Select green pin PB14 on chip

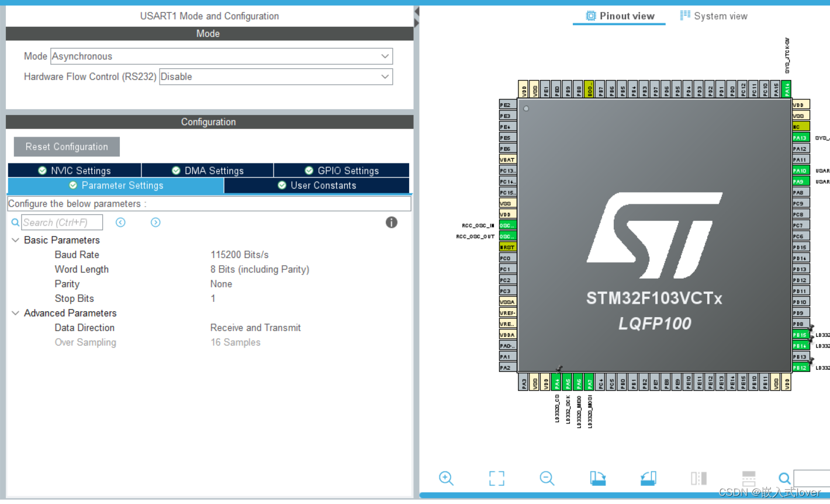click(801, 346)
